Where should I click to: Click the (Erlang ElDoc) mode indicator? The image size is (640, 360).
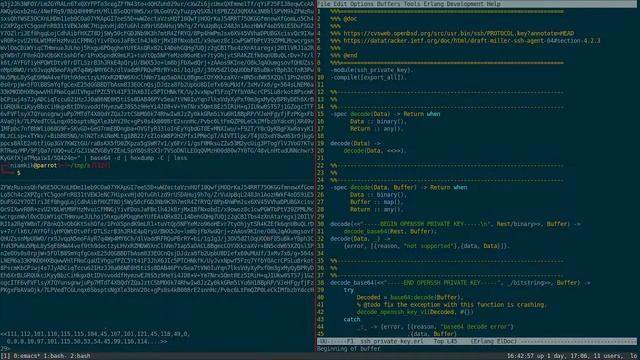click(x=493, y=341)
